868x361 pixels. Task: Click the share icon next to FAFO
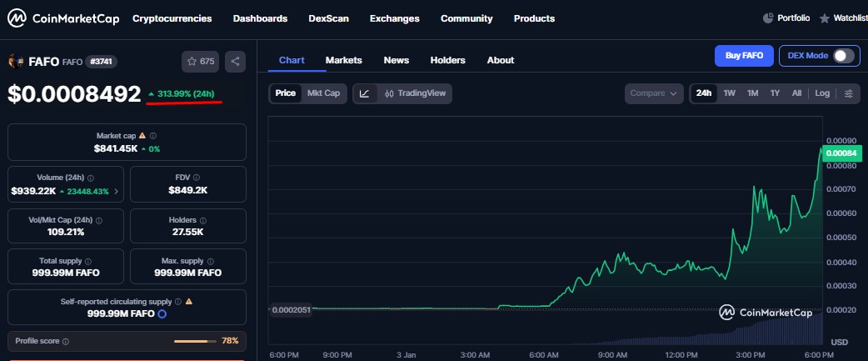235,61
